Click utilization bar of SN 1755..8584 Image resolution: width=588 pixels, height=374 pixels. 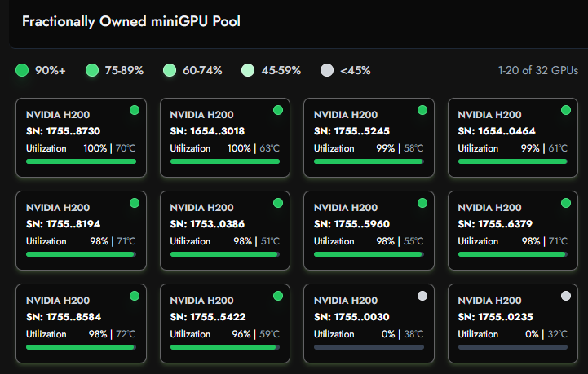click(81, 347)
